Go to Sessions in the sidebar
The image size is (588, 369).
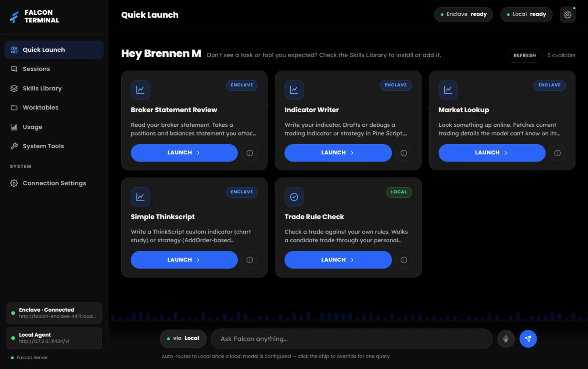click(54, 69)
